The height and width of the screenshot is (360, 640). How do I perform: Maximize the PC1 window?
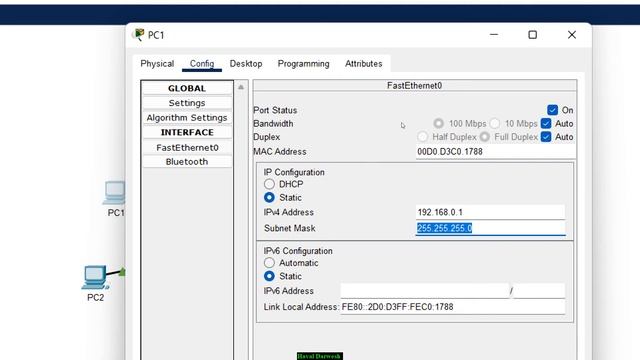[532, 35]
